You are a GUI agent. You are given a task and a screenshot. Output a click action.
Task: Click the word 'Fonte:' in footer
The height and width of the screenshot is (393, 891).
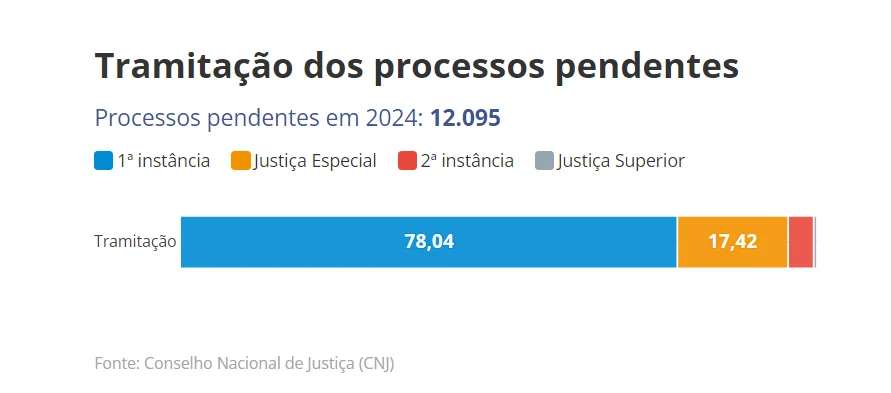[117, 363]
